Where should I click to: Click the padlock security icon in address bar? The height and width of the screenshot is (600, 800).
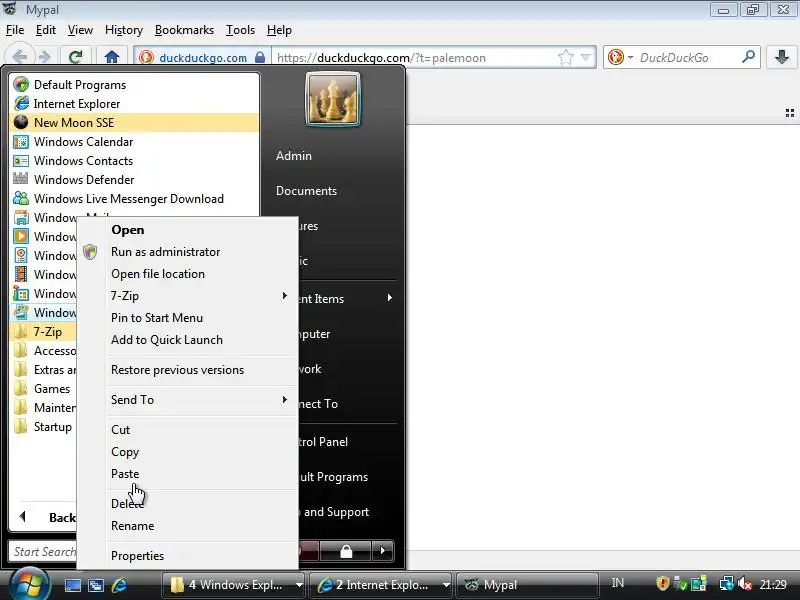(x=260, y=57)
